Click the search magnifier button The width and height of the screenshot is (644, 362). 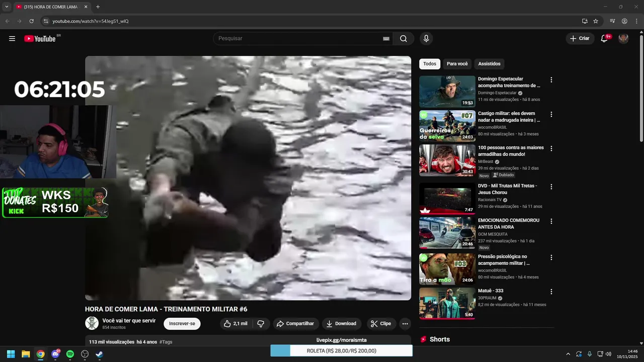point(404,39)
